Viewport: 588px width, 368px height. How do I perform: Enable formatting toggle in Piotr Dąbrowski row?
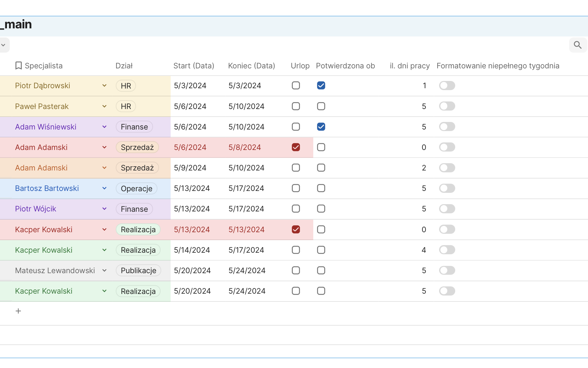click(x=447, y=85)
